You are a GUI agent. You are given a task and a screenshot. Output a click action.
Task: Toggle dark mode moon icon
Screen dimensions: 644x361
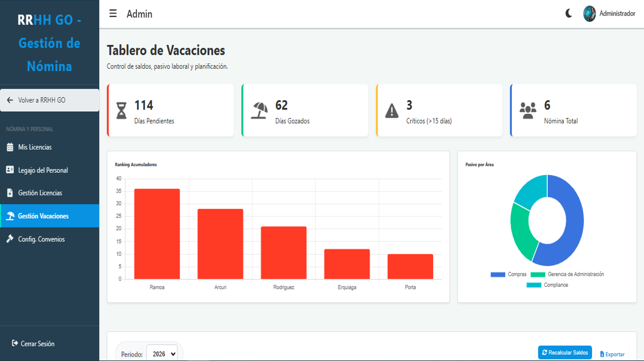click(569, 14)
